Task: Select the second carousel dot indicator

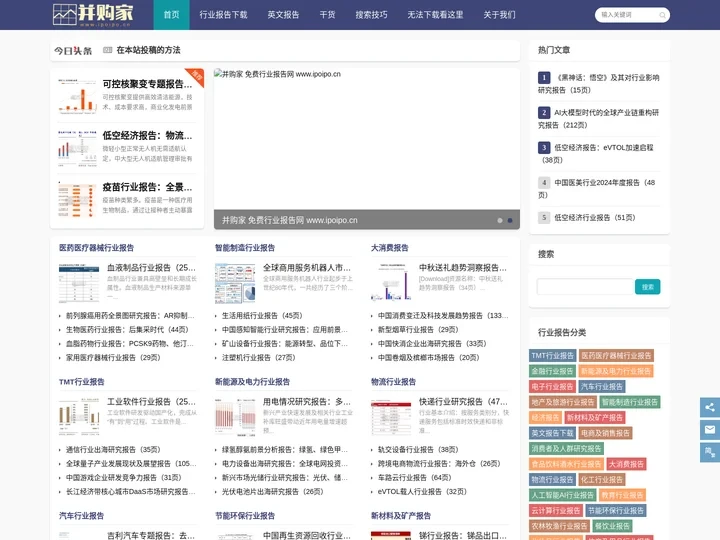Action: (x=510, y=220)
